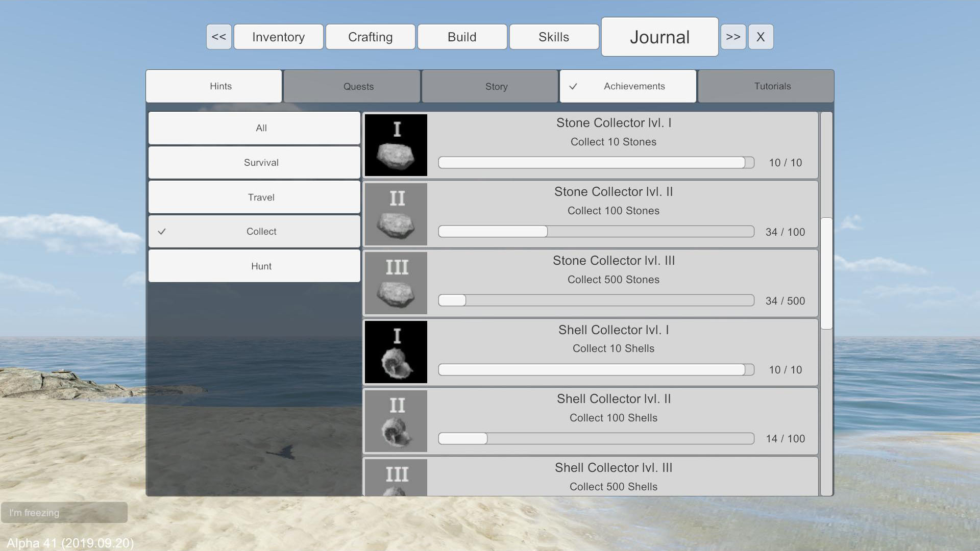Click the 10 / 10 Stones progress bar
The height and width of the screenshot is (551, 980).
(x=596, y=163)
